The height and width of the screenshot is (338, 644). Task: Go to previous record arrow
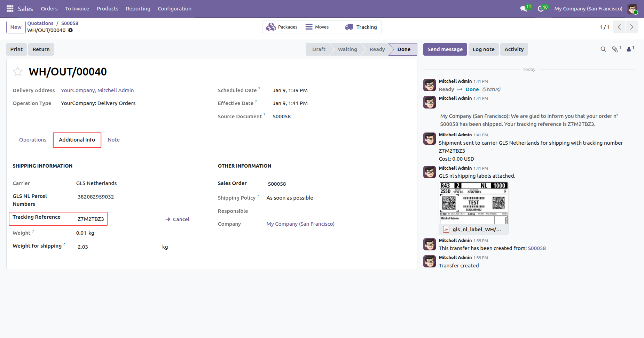coord(619,27)
